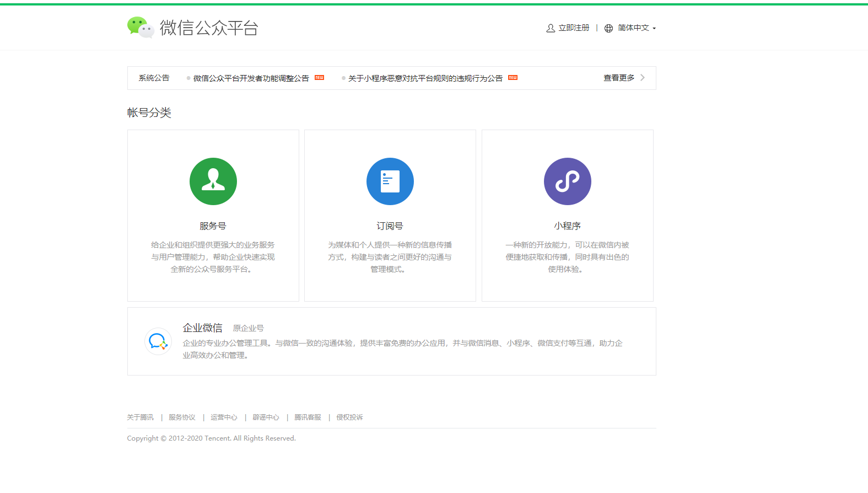The width and height of the screenshot is (868, 493).
Task: Click the globe icon beside 简体中文
Action: coord(608,28)
